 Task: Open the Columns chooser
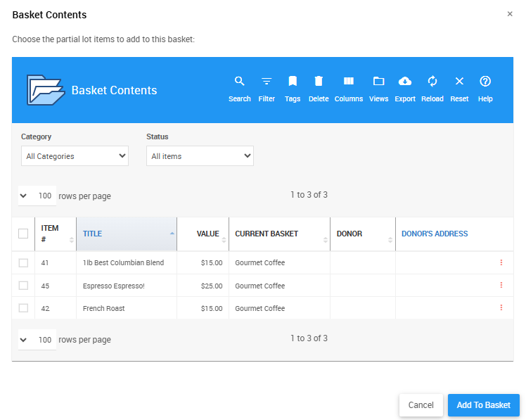point(348,89)
